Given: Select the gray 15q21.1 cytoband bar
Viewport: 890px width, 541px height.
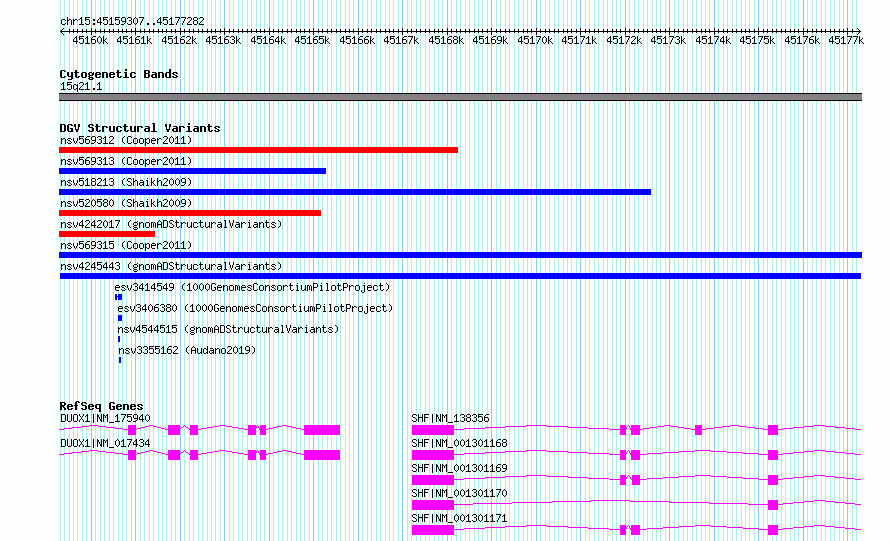Looking at the screenshot, I should tap(460, 97).
